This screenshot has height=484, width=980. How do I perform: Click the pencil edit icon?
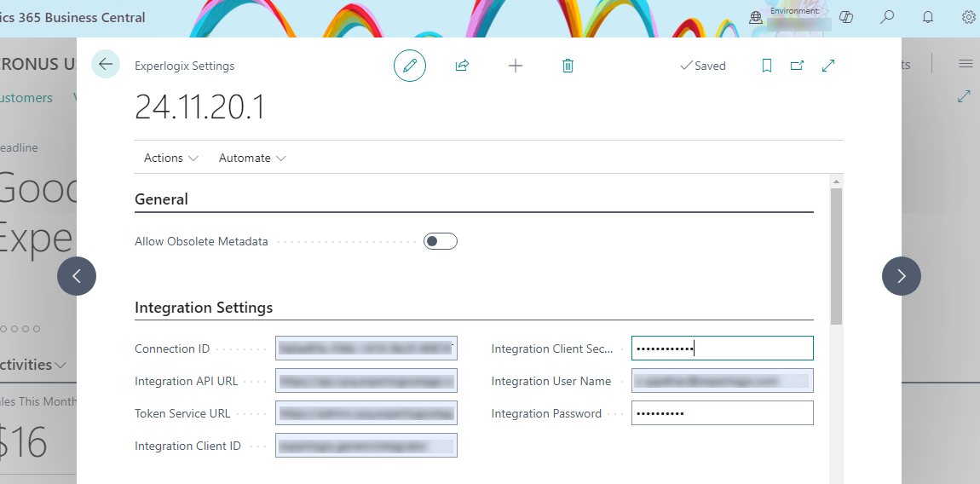coord(410,66)
